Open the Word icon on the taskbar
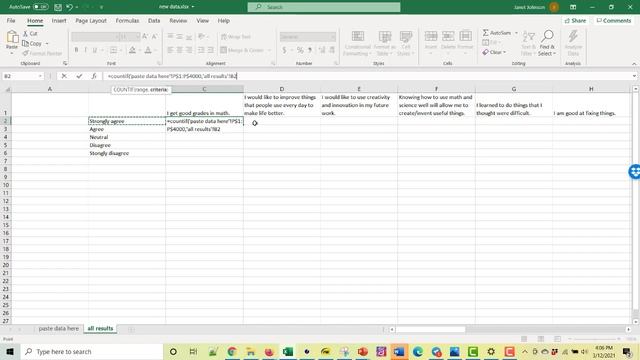The image size is (640, 360). (x=399, y=351)
